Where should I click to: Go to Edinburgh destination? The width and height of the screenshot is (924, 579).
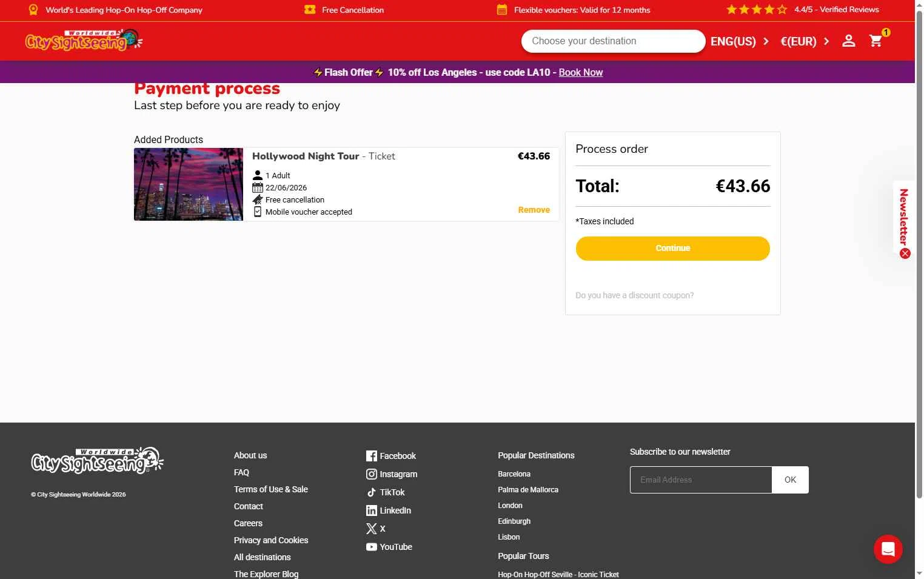pyautogui.click(x=514, y=521)
